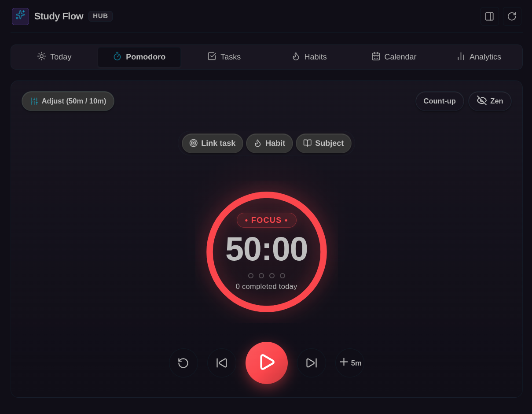View the Analytics tab
This screenshot has width=532, height=414.
tap(479, 57)
